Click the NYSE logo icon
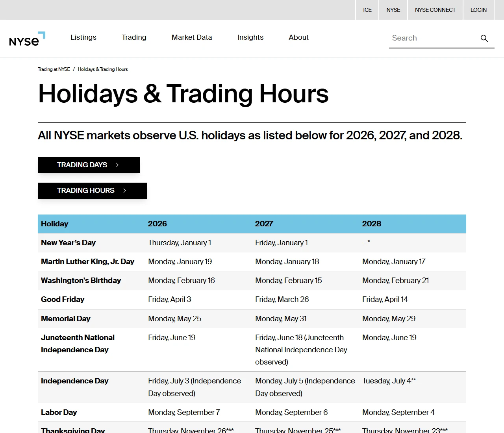 tap(27, 39)
